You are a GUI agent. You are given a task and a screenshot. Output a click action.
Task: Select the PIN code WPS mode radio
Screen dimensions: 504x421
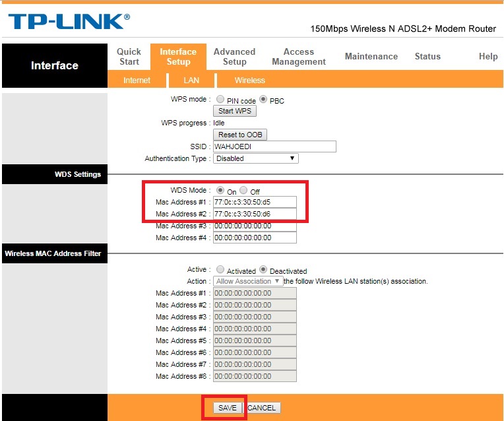pos(220,99)
